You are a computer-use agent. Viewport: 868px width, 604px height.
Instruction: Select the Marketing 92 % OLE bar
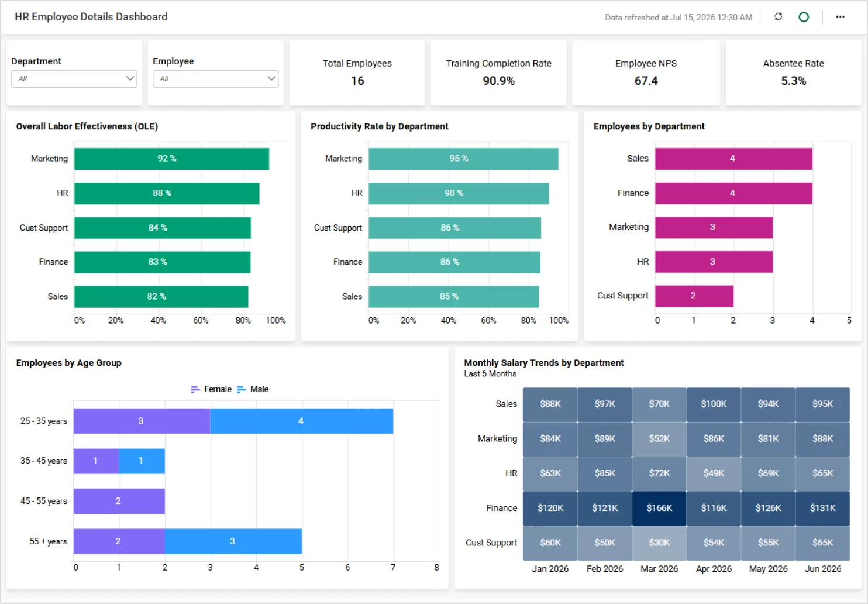(x=171, y=159)
